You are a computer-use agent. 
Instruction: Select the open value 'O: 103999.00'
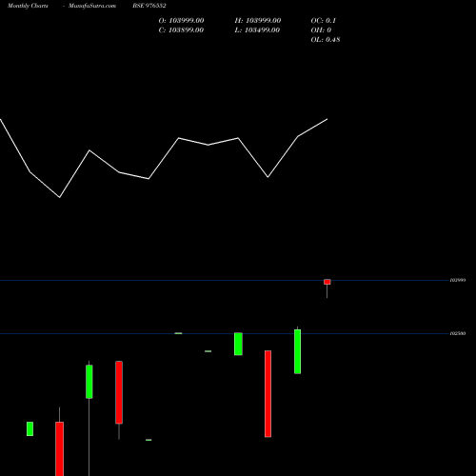[x=181, y=21]
